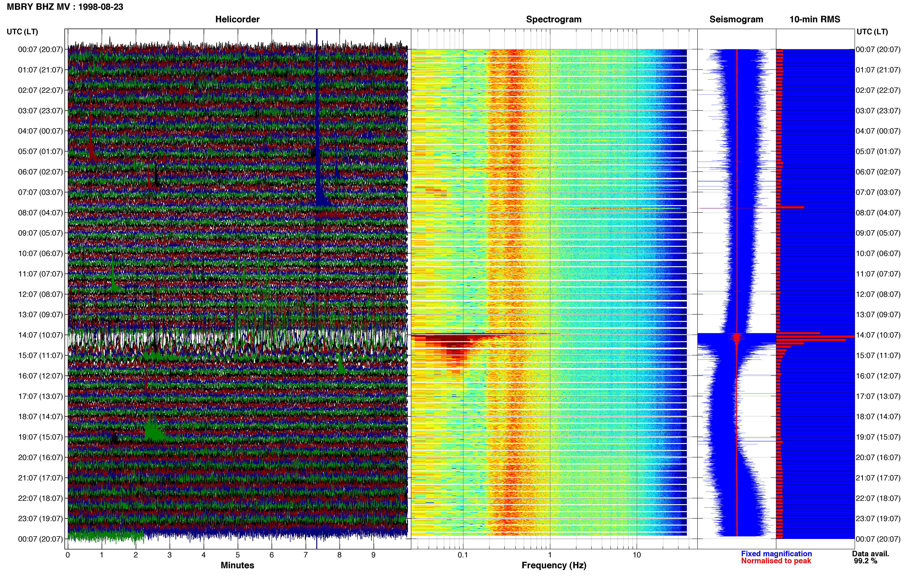The width and height of the screenshot is (924, 578).
Task: Click the 5 tick on the Minutes axis
Action: click(238, 555)
